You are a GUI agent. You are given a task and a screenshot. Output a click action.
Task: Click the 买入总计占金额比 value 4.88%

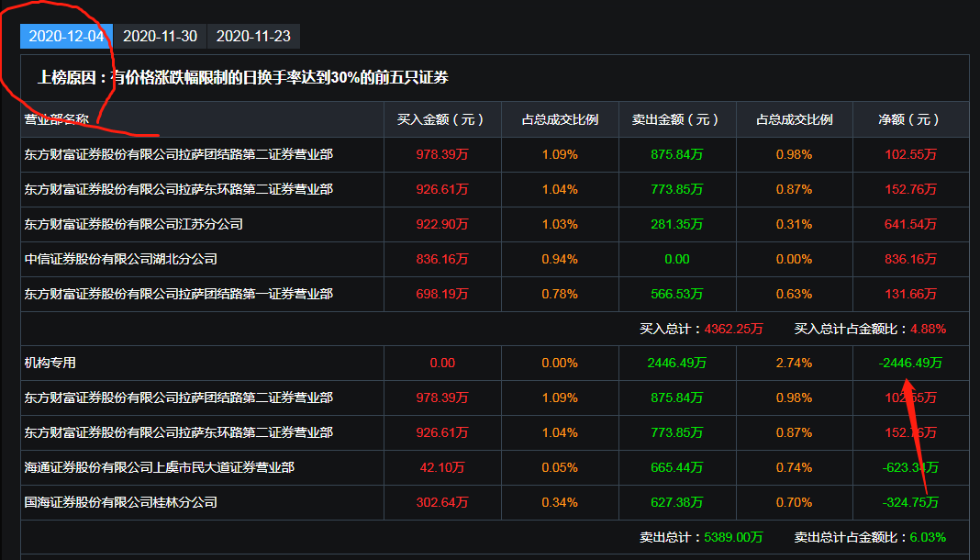point(928,329)
